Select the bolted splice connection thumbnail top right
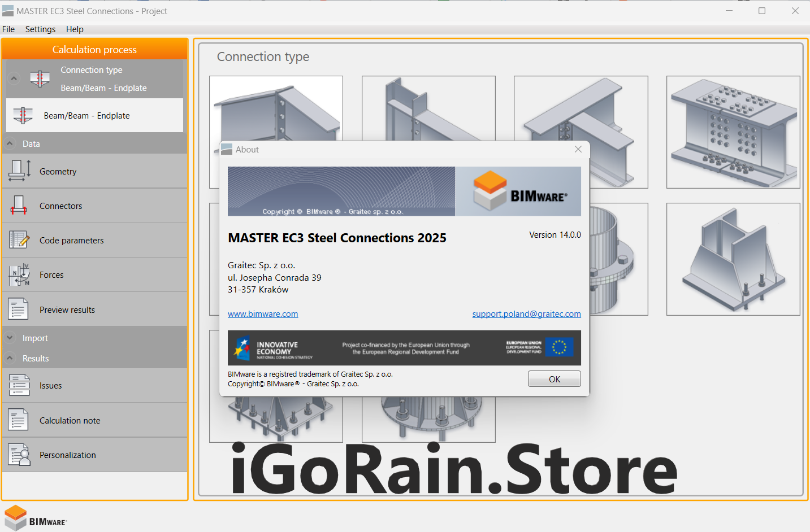Image resolution: width=810 pixels, height=532 pixels. point(733,132)
